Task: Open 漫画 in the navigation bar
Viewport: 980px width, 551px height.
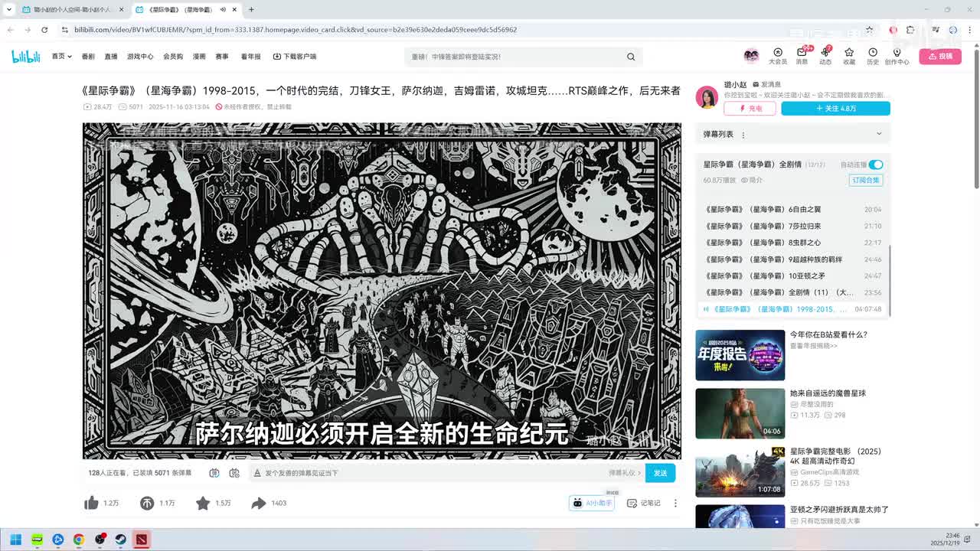Action: (199, 57)
